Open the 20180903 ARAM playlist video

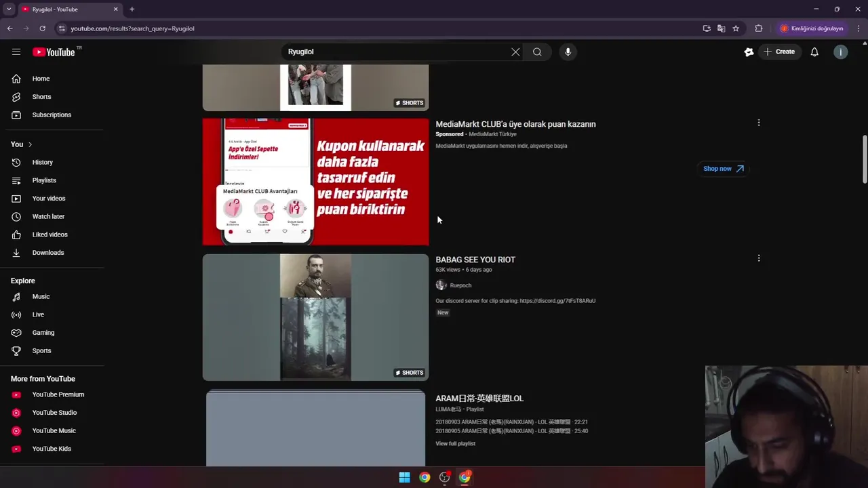[511, 422]
